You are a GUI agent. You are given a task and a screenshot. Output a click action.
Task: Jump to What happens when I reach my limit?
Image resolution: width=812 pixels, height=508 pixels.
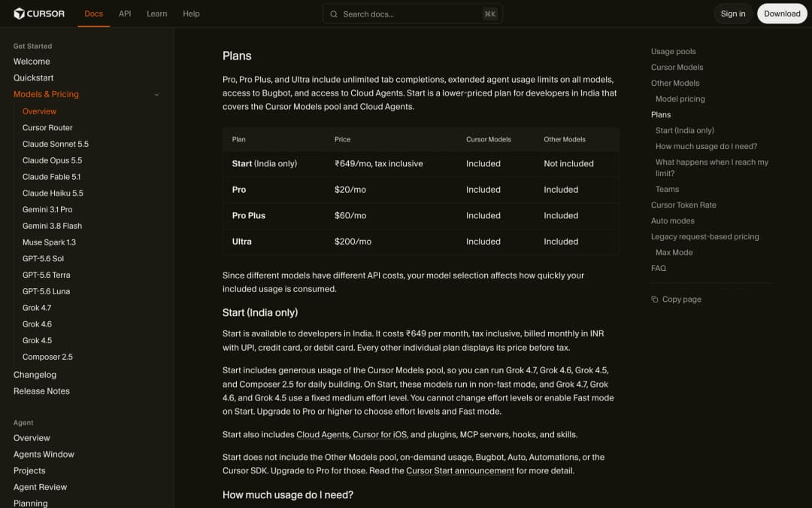711,167
